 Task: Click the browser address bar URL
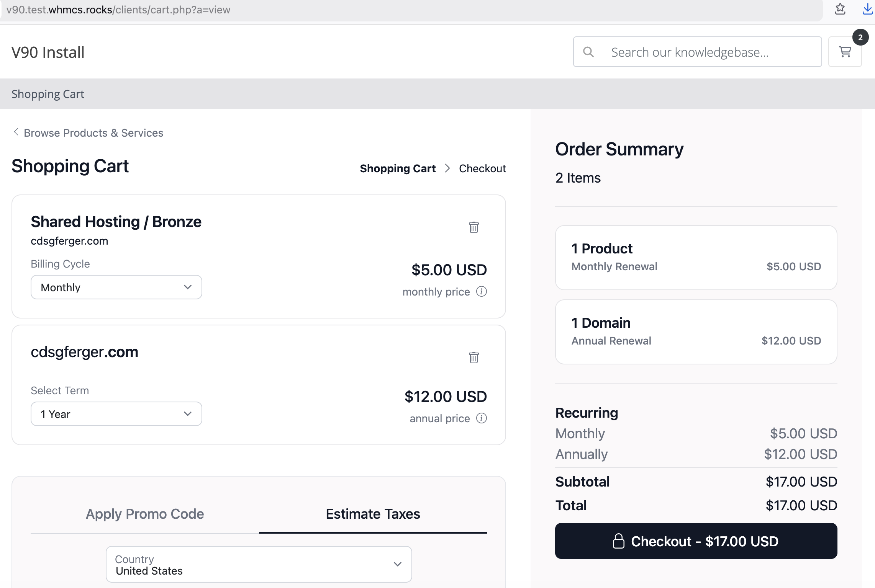point(118,10)
